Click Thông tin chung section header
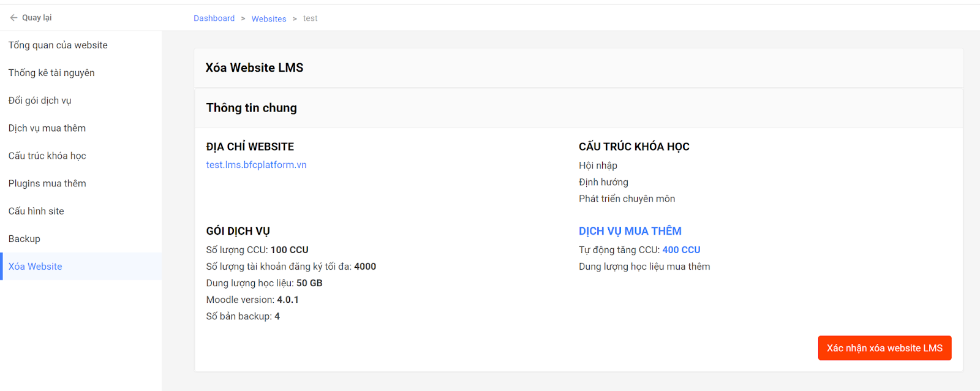The width and height of the screenshot is (980, 391). click(x=251, y=108)
